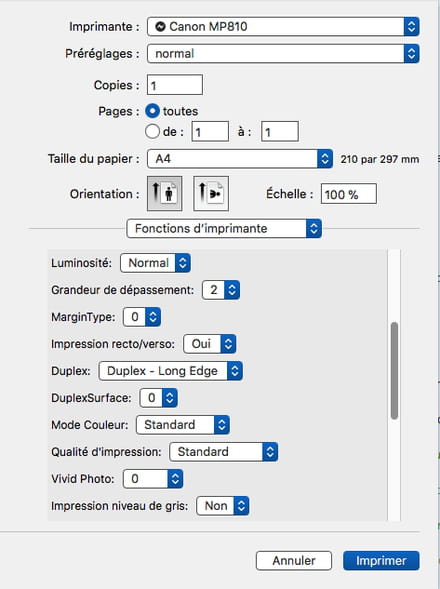
Task: Open the Grandeur de dépassement popup
Action: 221,290
